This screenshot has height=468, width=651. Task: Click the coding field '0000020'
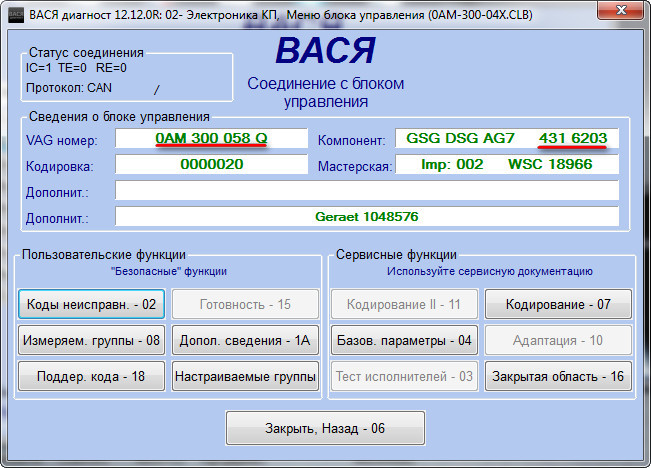pos(211,164)
